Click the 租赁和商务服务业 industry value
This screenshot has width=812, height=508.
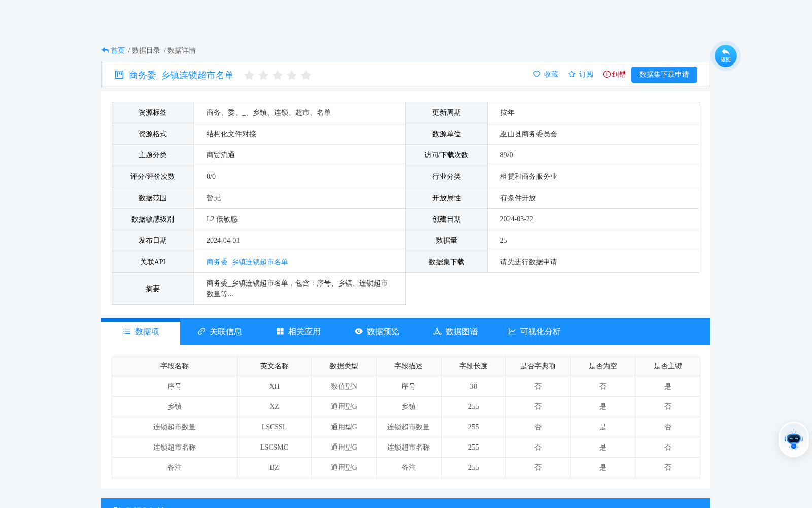coord(529,177)
